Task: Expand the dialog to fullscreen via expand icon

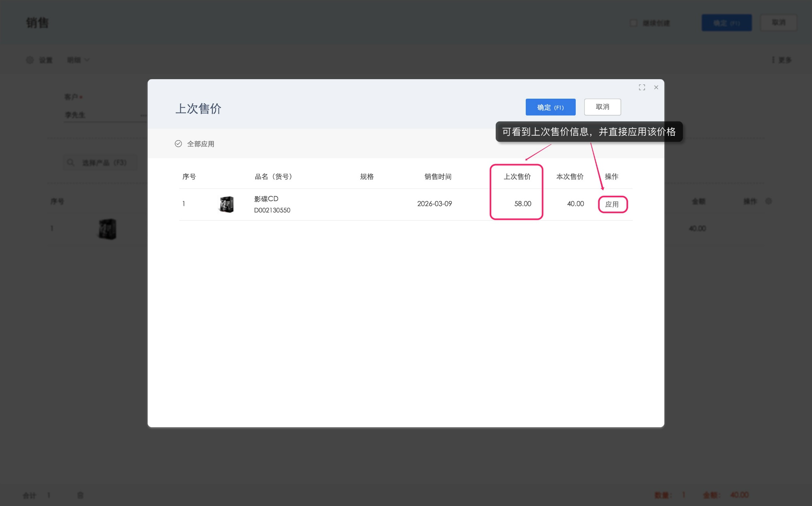Action: pyautogui.click(x=642, y=87)
